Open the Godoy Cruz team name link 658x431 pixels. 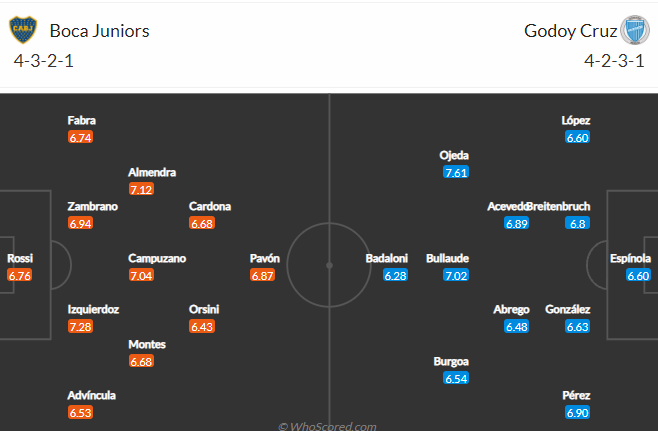pyautogui.click(x=571, y=31)
